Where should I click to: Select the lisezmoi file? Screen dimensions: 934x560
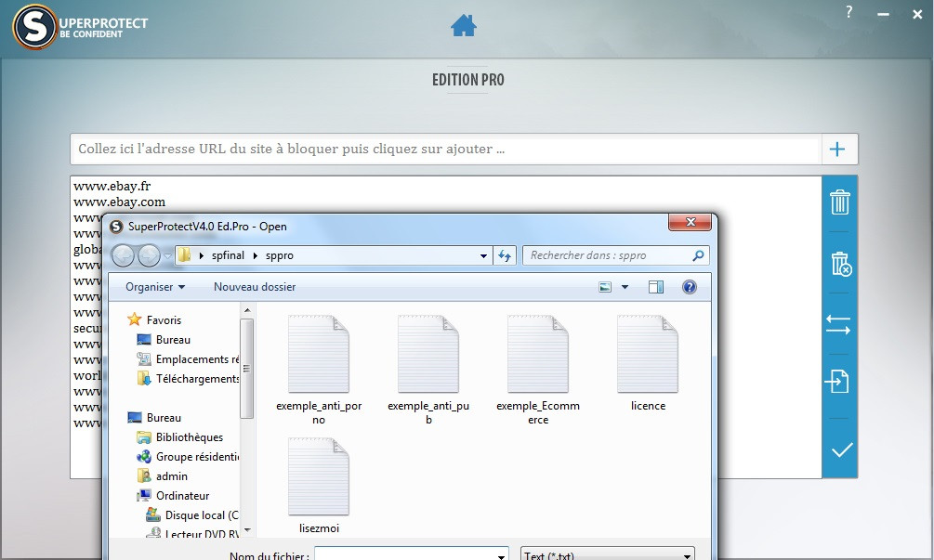319,486
